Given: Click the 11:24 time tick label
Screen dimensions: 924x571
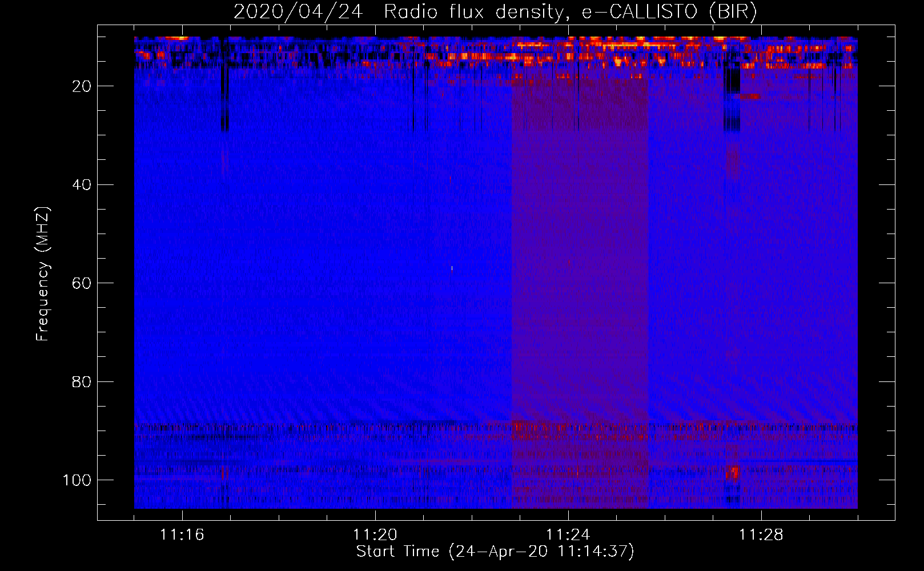Looking at the screenshot, I should tap(568, 535).
